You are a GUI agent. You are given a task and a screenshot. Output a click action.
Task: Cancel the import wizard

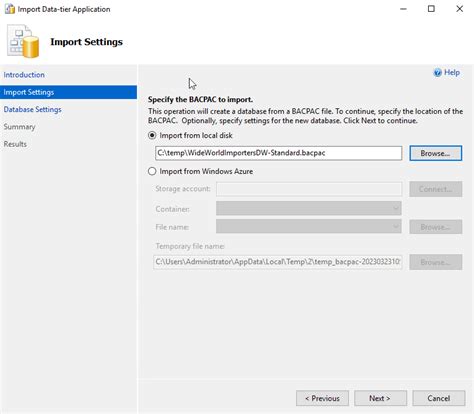439,398
